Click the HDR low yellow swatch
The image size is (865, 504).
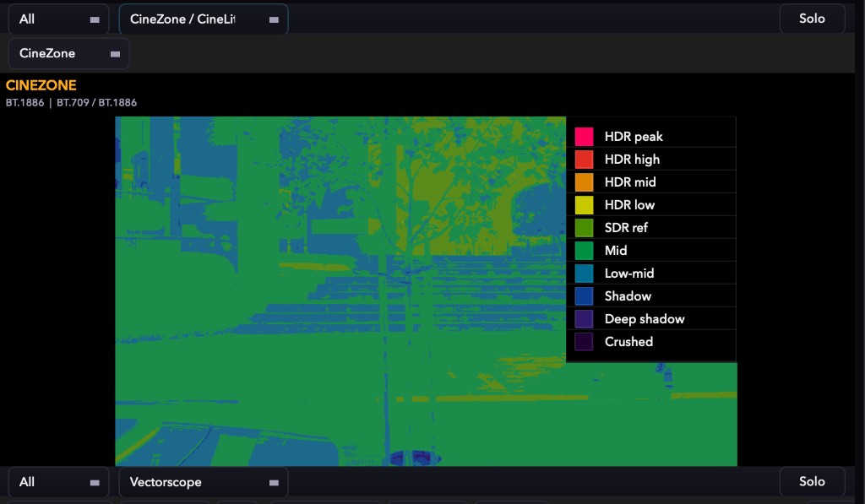point(584,204)
